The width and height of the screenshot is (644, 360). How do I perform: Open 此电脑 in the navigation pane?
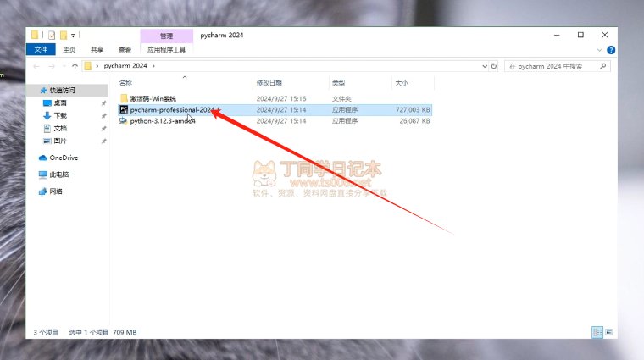coord(59,174)
